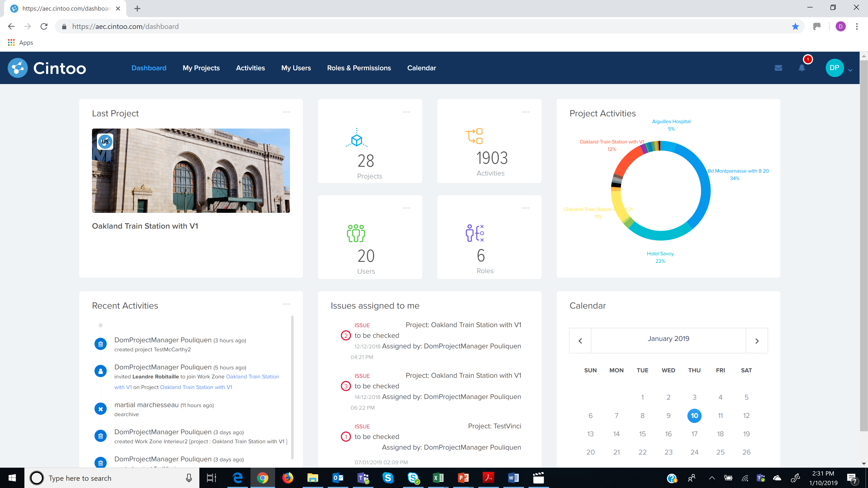Open Skype from the Windows taskbar
Image resolution: width=868 pixels, height=488 pixels.
pos(388,478)
